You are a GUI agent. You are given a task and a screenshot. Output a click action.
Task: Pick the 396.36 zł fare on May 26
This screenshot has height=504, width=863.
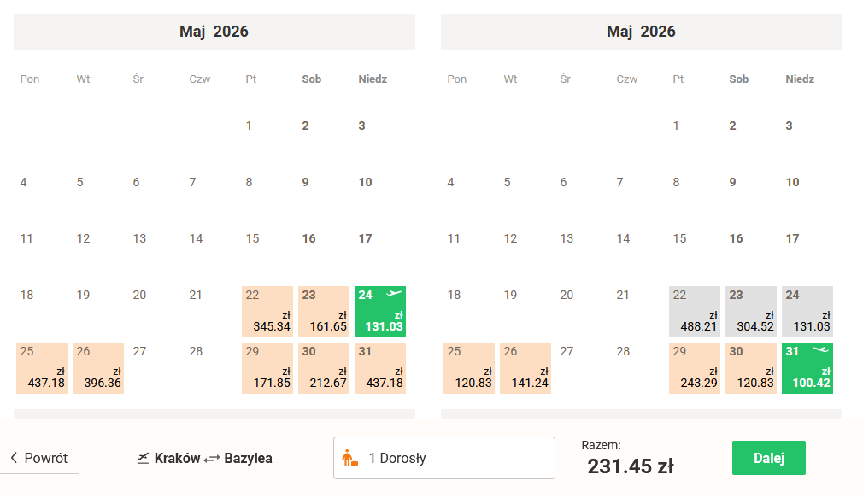click(x=98, y=368)
